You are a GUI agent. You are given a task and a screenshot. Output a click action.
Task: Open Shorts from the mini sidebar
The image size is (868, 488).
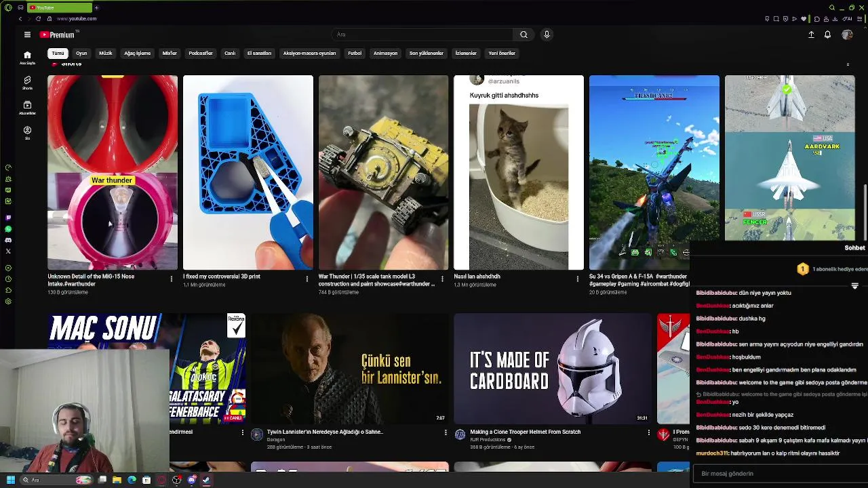pyautogui.click(x=27, y=83)
